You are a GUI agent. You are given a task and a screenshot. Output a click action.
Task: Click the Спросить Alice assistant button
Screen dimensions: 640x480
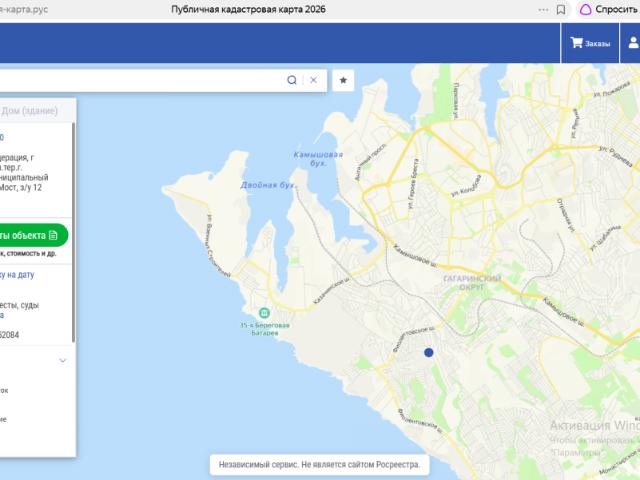coord(609,9)
